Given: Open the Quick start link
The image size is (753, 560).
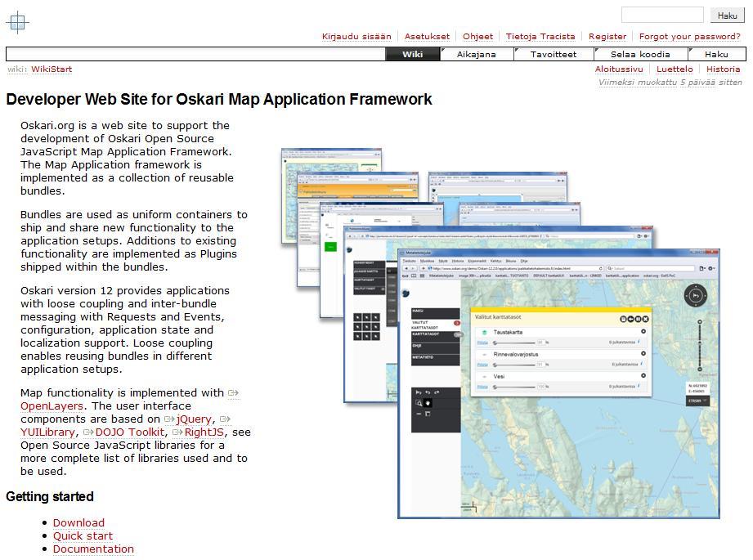Looking at the screenshot, I should tap(83, 535).
